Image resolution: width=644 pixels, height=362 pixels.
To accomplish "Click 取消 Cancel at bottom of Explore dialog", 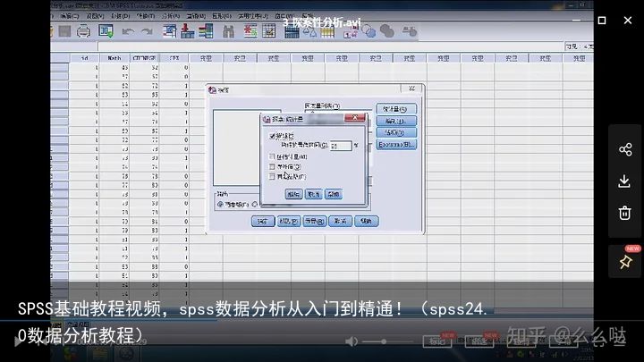I will [x=340, y=222].
